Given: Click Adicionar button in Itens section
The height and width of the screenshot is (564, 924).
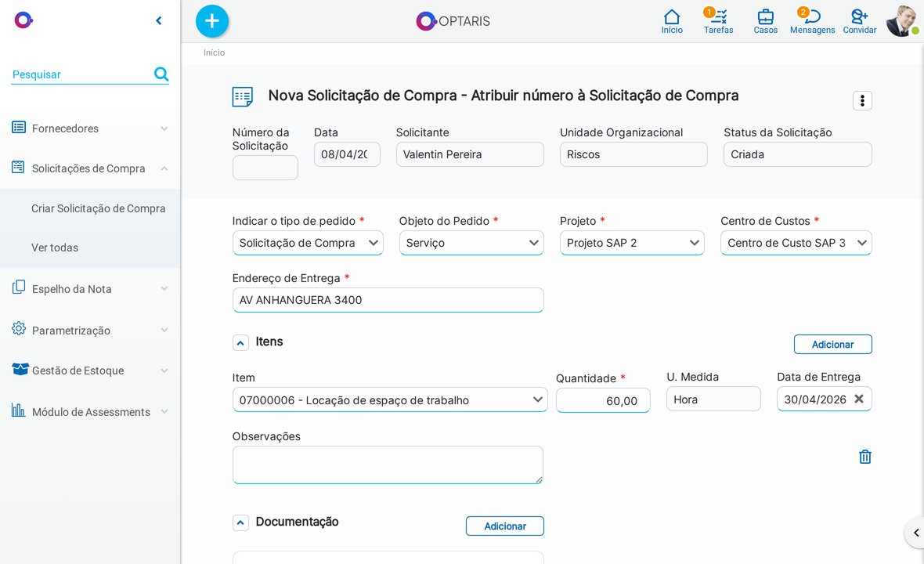Looking at the screenshot, I should click(x=832, y=344).
